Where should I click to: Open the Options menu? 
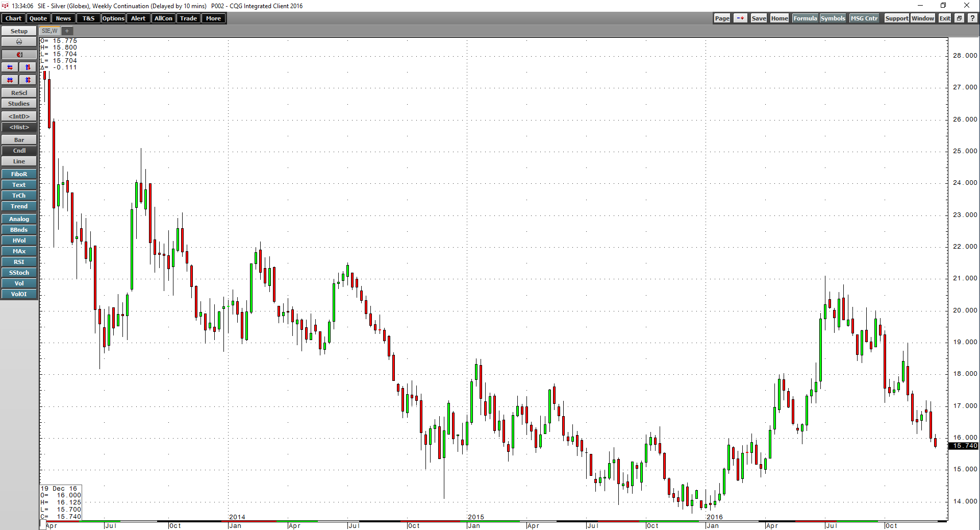(x=113, y=18)
